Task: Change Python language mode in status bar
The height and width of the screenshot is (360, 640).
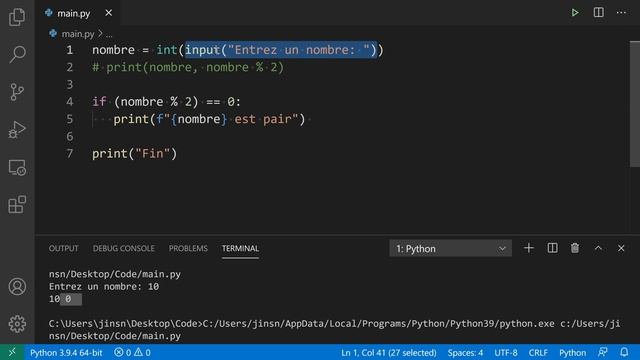Action: pos(572,353)
